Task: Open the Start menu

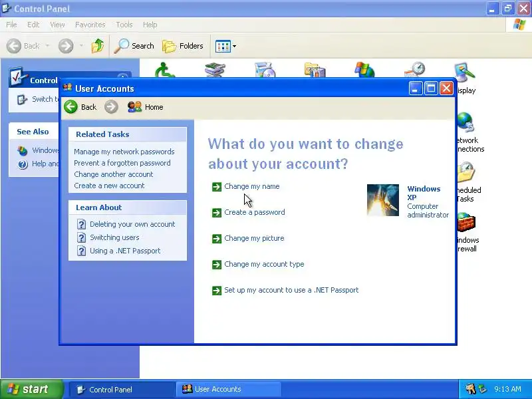Action: (32, 389)
